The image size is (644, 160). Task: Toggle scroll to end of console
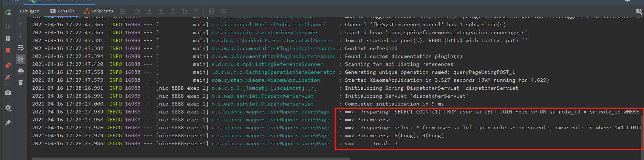(x=21, y=59)
